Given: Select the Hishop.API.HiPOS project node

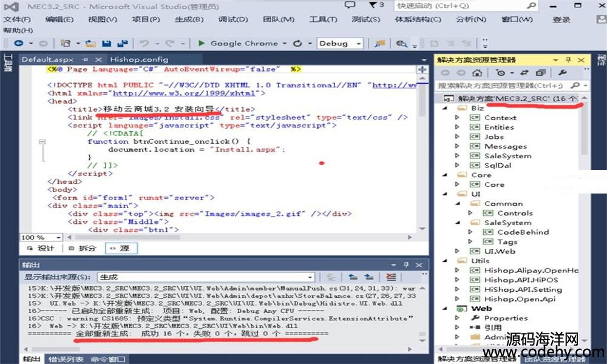Looking at the screenshot, I should click(x=521, y=280).
